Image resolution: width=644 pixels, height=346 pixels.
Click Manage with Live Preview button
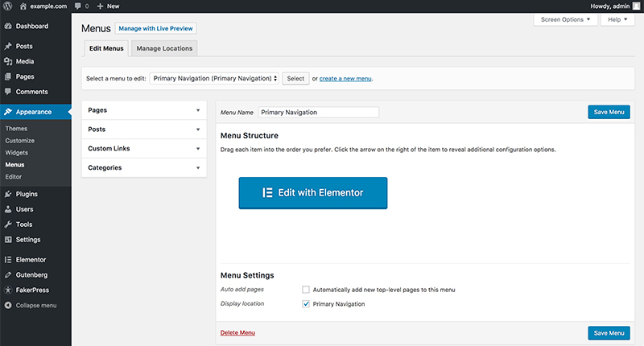[155, 28]
